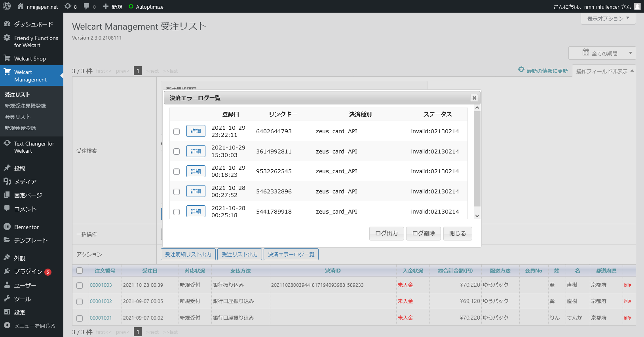644x337 pixels.
Task: Check the log row with key 3614992811
Action: tap(177, 151)
